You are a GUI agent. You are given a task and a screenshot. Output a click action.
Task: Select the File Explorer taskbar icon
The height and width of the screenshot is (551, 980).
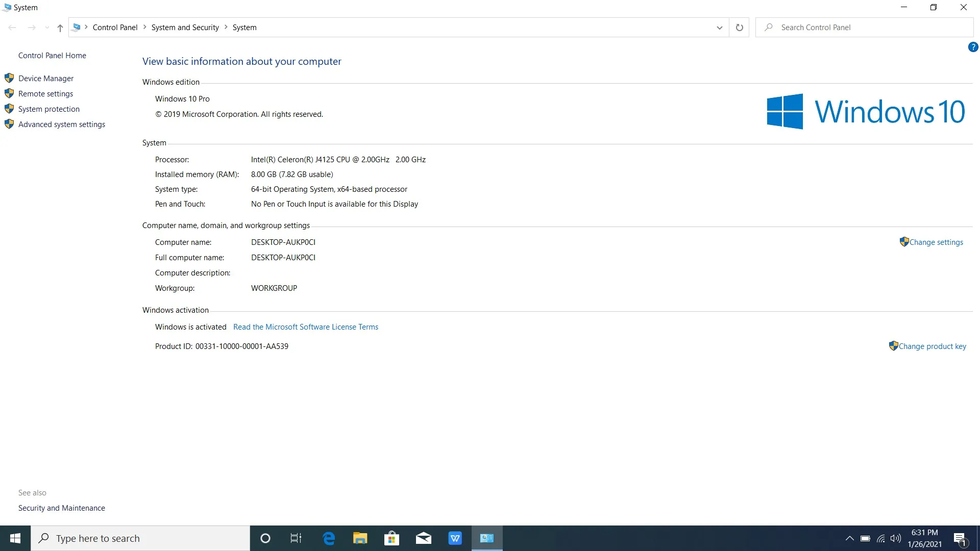(x=361, y=538)
